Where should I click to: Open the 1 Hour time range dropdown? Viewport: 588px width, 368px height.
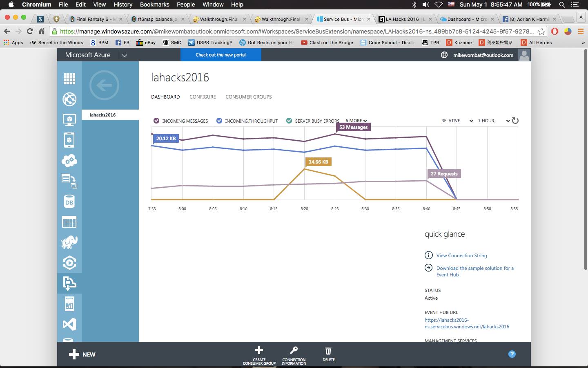coord(494,121)
